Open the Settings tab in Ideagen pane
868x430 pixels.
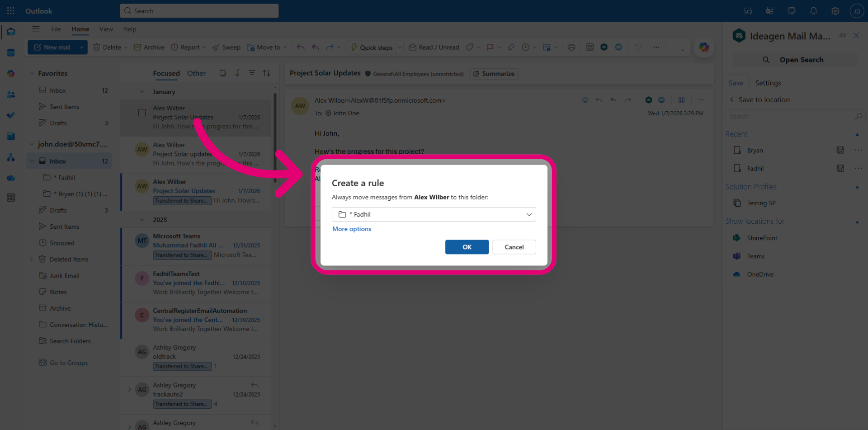[x=768, y=83]
